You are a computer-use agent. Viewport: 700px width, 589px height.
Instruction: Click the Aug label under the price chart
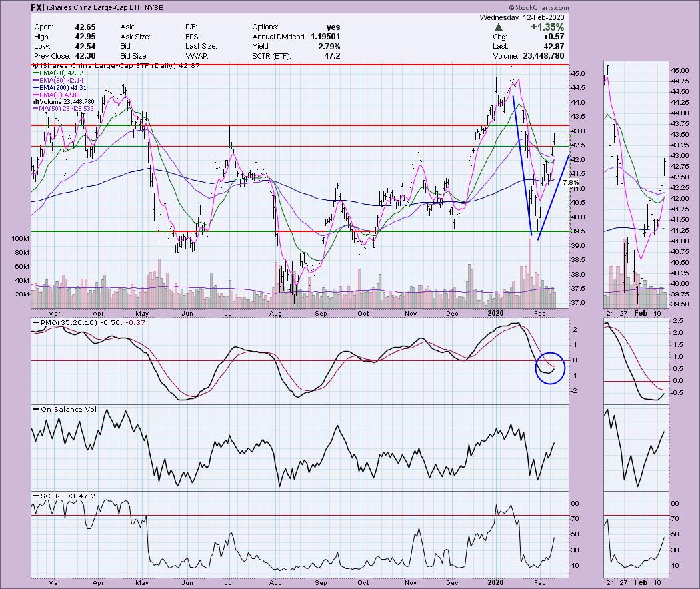[x=275, y=313]
